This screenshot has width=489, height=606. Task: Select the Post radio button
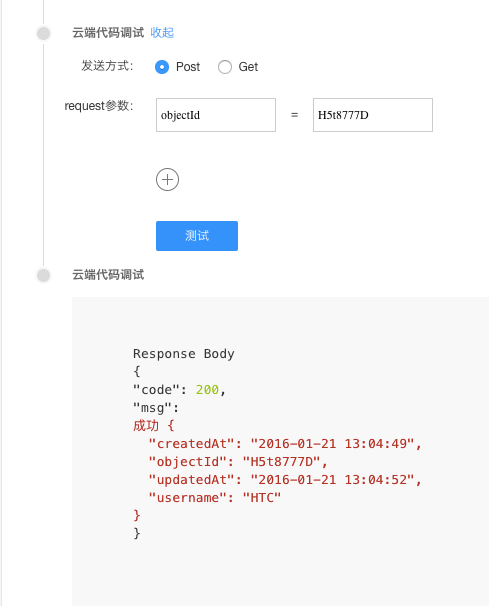[x=162, y=67]
